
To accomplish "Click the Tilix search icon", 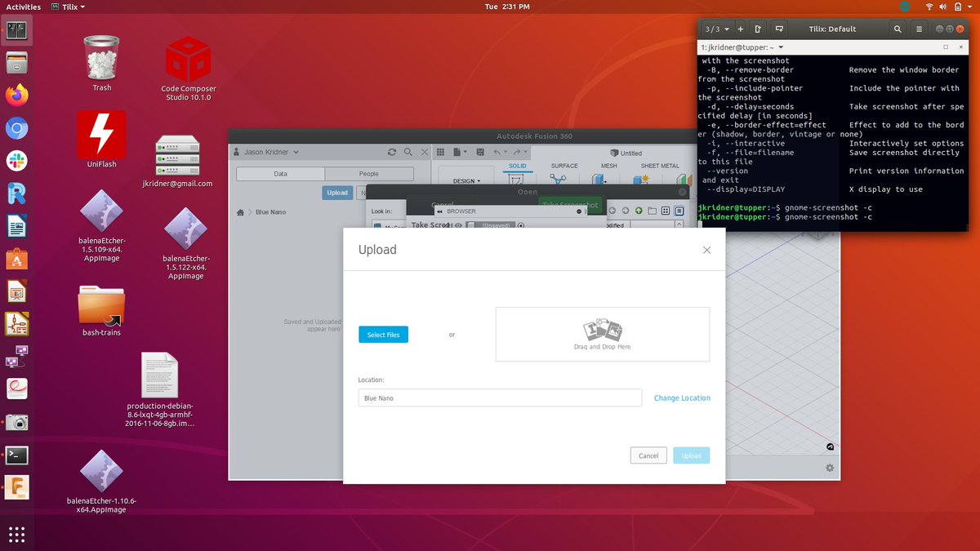I will click(x=898, y=29).
